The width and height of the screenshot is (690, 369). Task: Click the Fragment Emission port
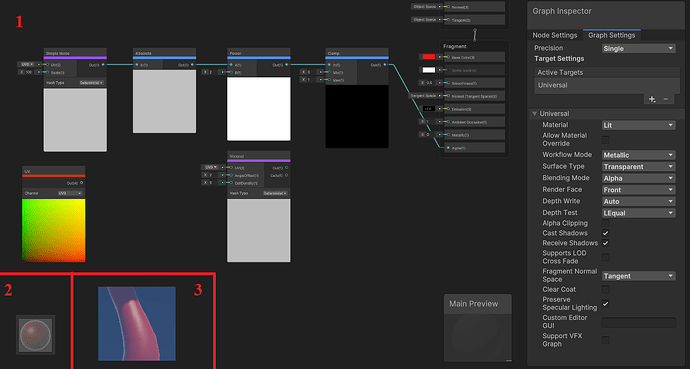[448, 109]
